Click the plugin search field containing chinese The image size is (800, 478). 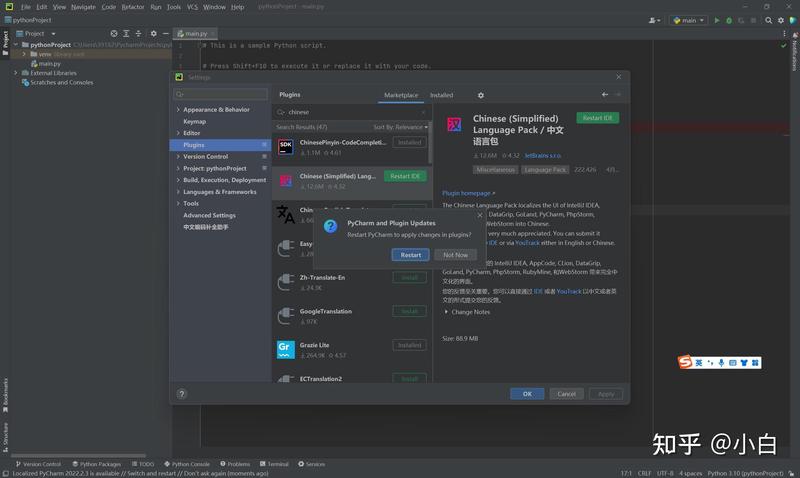(x=352, y=112)
